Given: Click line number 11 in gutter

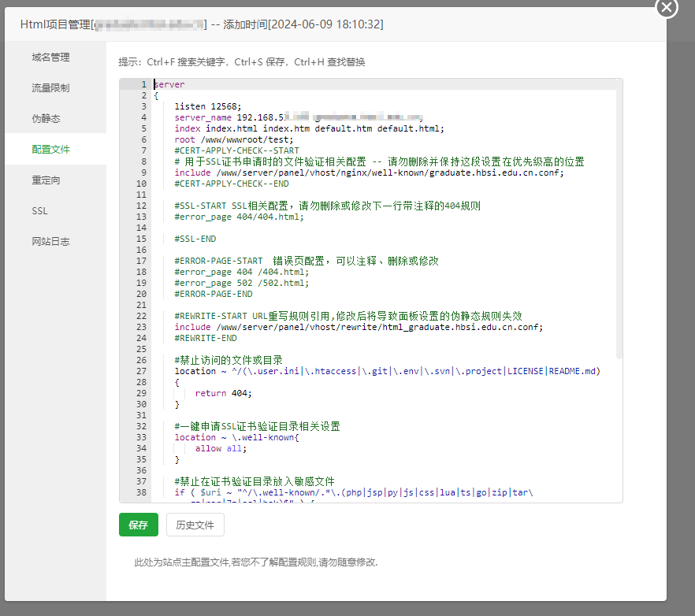Looking at the screenshot, I should [x=141, y=195].
